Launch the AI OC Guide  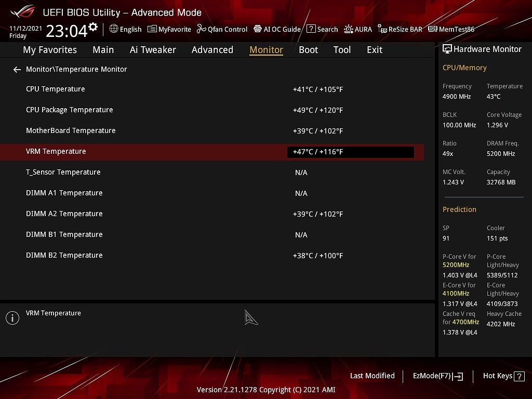pos(282,29)
